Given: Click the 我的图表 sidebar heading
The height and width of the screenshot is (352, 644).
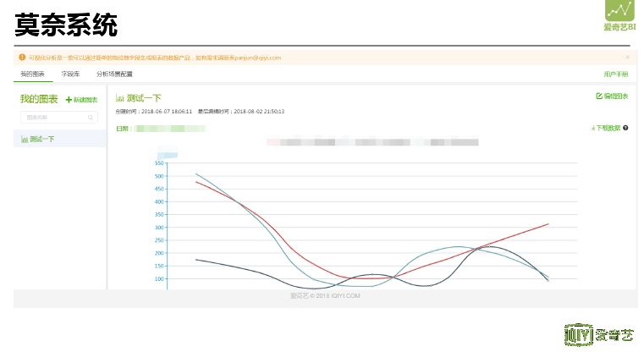Looking at the screenshot, I should (39, 99).
